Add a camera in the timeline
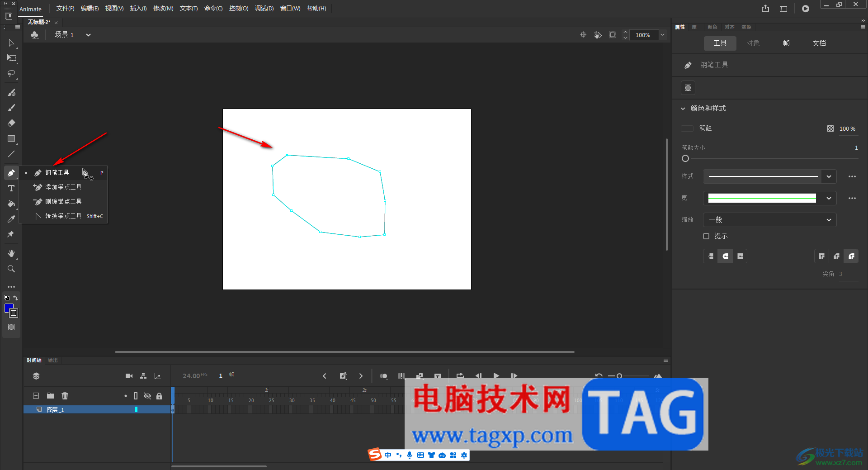The height and width of the screenshot is (470, 868). [x=129, y=376]
